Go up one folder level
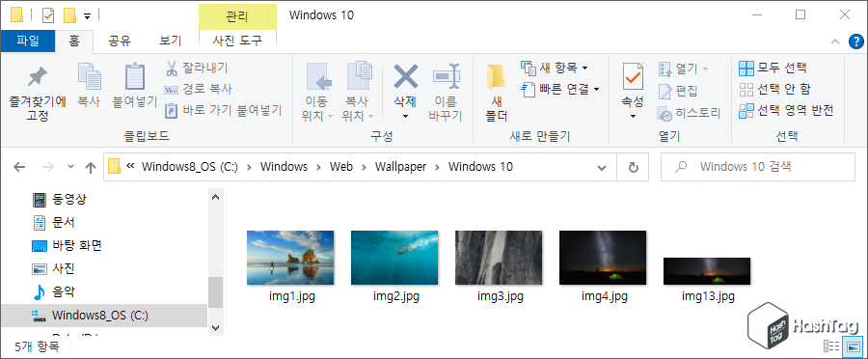The width and height of the screenshot is (868, 359). point(91,167)
